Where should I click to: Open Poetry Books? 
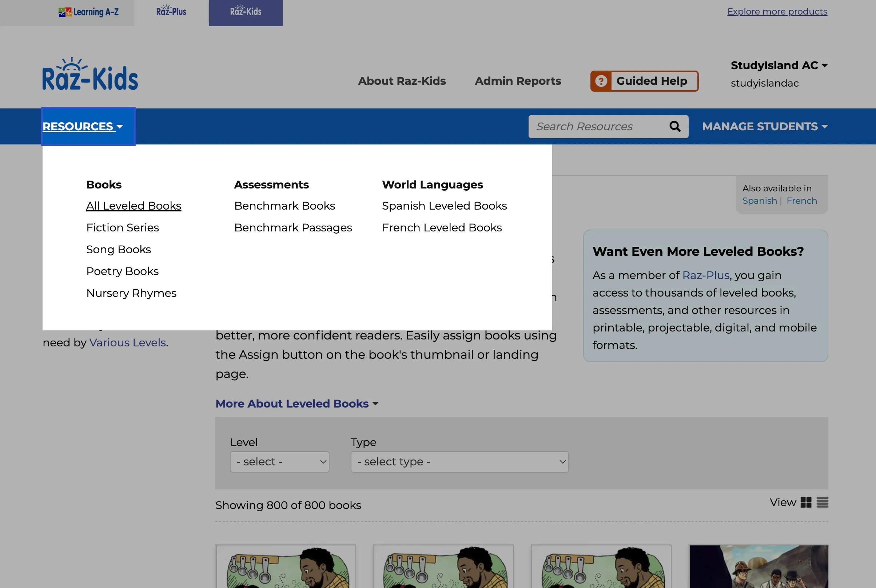click(x=122, y=271)
